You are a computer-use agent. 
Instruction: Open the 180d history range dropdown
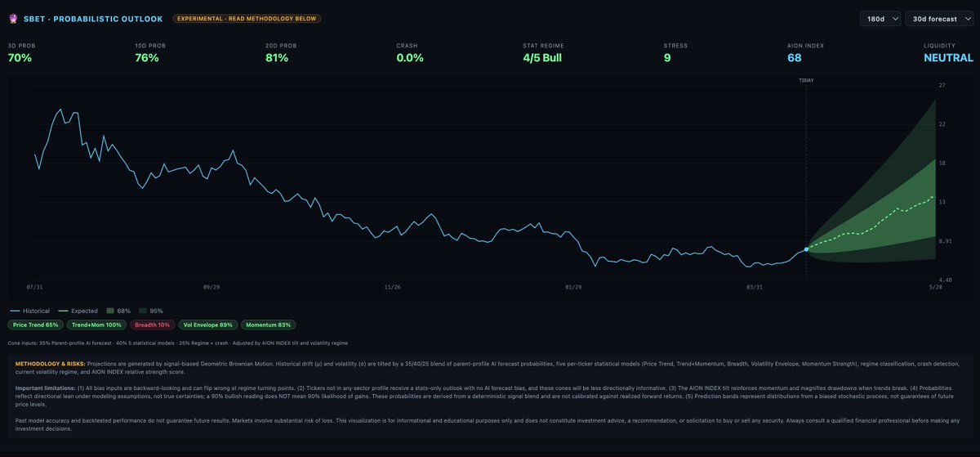click(x=880, y=18)
